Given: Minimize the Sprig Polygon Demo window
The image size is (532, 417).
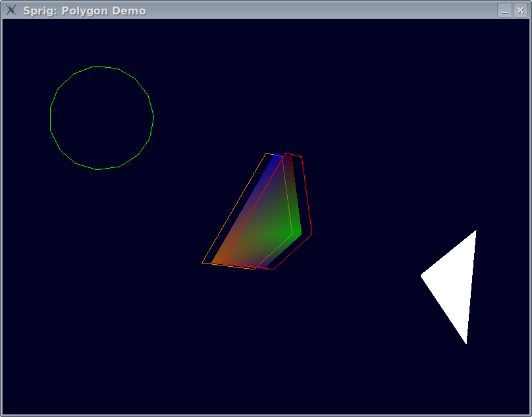Looking at the screenshot, I should [x=504, y=11].
